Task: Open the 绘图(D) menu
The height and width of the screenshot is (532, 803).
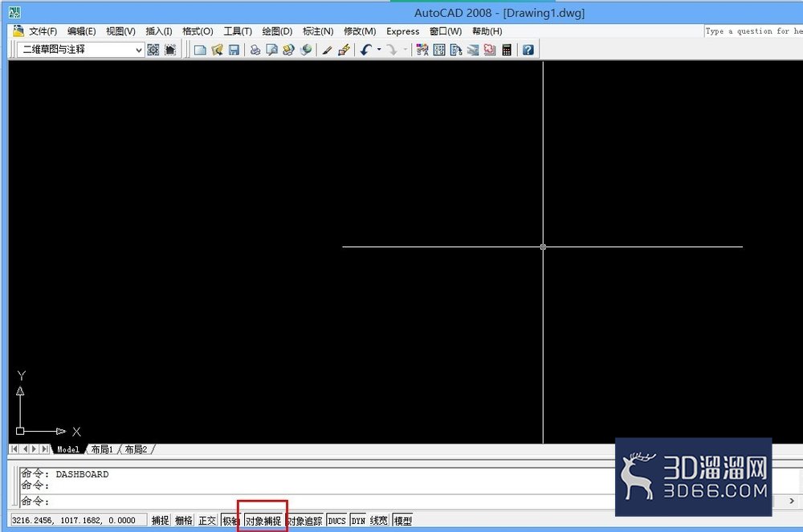Action: pyautogui.click(x=277, y=31)
